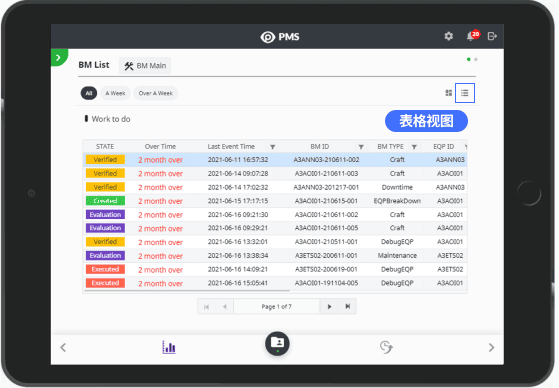Expand the green side panel arrow
This screenshot has width=559, height=388.
pos(58,57)
